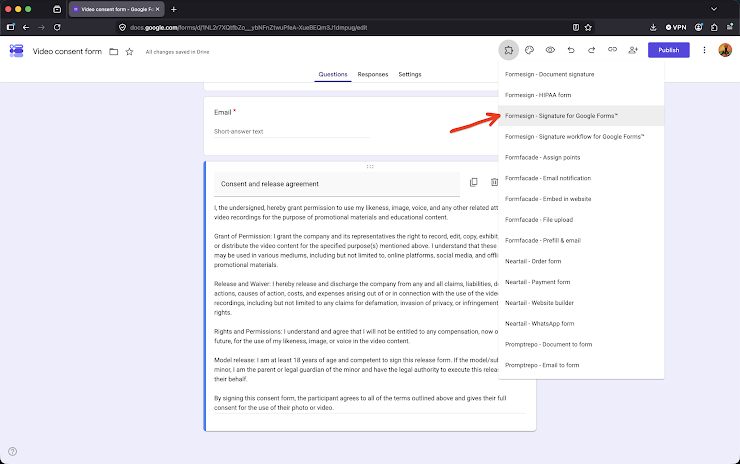Select Formesign - HIPAA form
This screenshot has height=464, width=740.
[x=581, y=95]
